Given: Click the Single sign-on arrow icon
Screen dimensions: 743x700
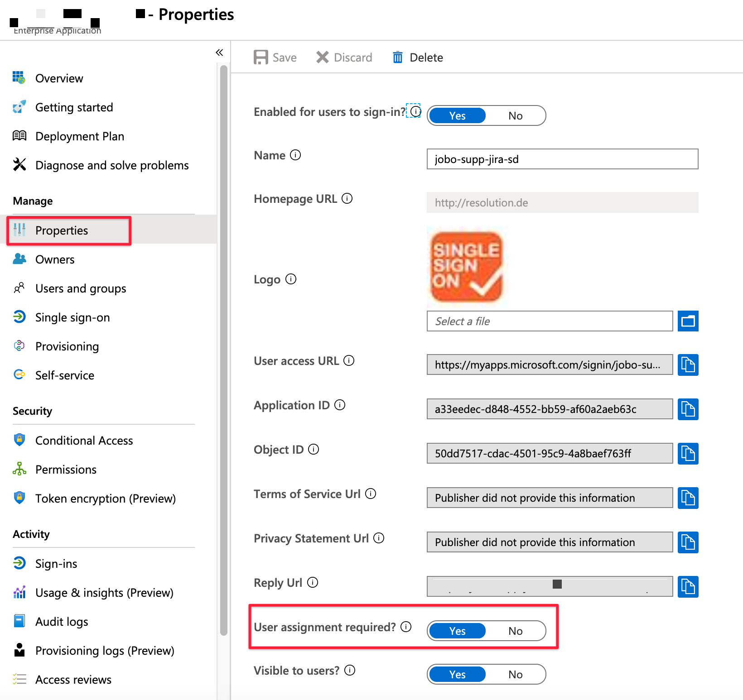Looking at the screenshot, I should (19, 317).
